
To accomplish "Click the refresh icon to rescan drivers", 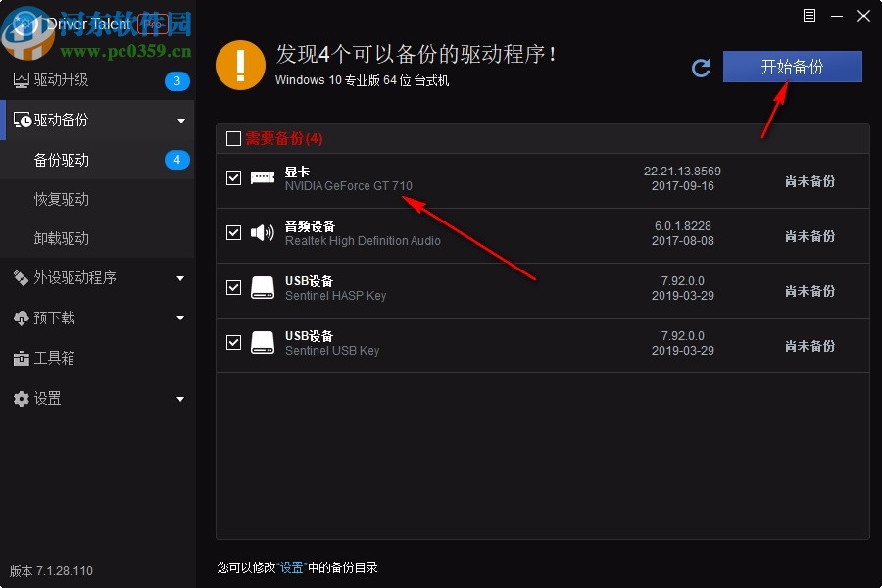I will [701, 68].
